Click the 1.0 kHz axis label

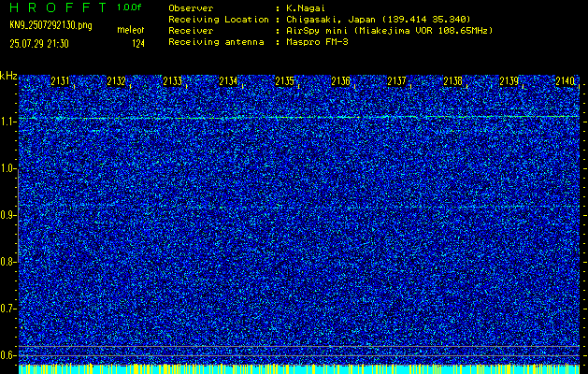(x=7, y=169)
